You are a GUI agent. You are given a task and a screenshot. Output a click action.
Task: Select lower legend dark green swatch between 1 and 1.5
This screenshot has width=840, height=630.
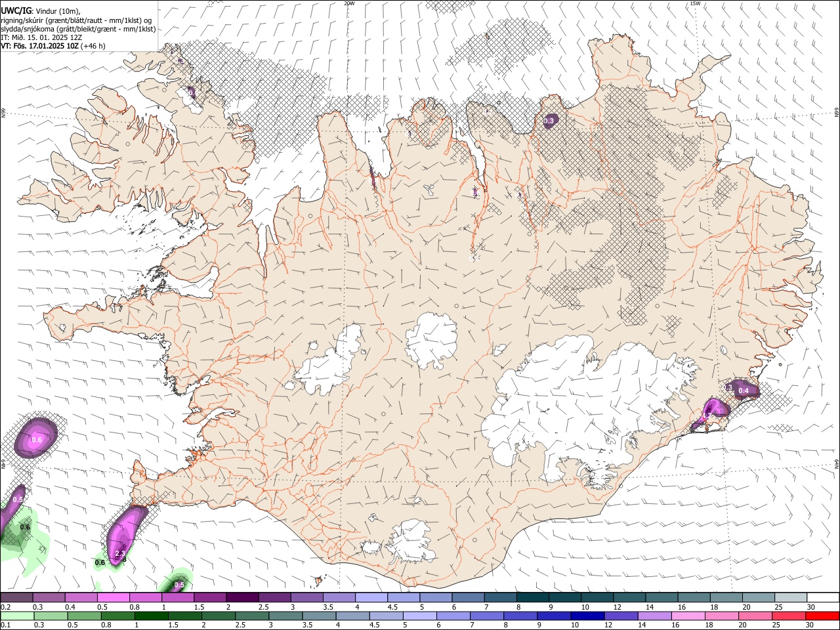pyautogui.click(x=151, y=616)
